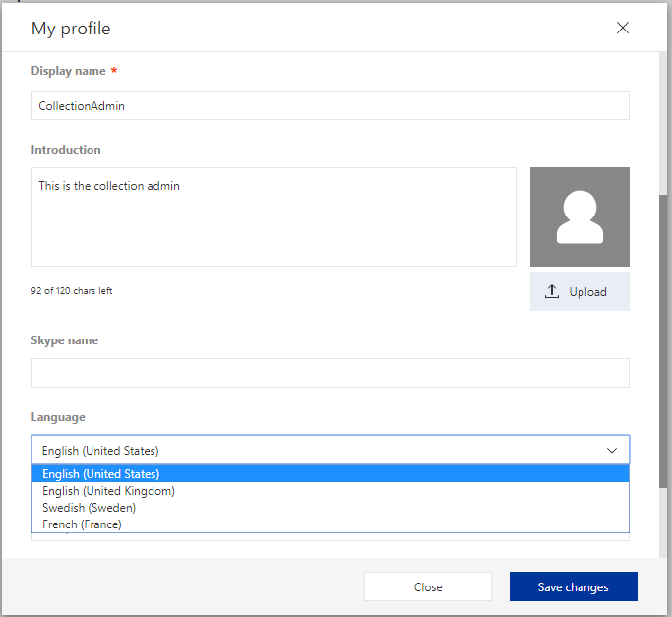Focus the empty Skype name field
Image resolution: width=672 pixels, height=617 pixels.
pyautogui.click(x=330, y=373)
